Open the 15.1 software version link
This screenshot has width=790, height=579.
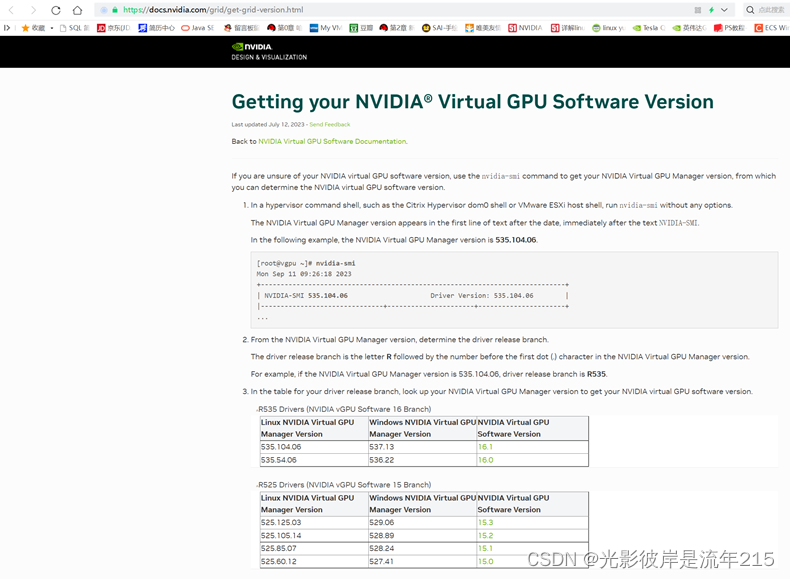coord(485,548)
